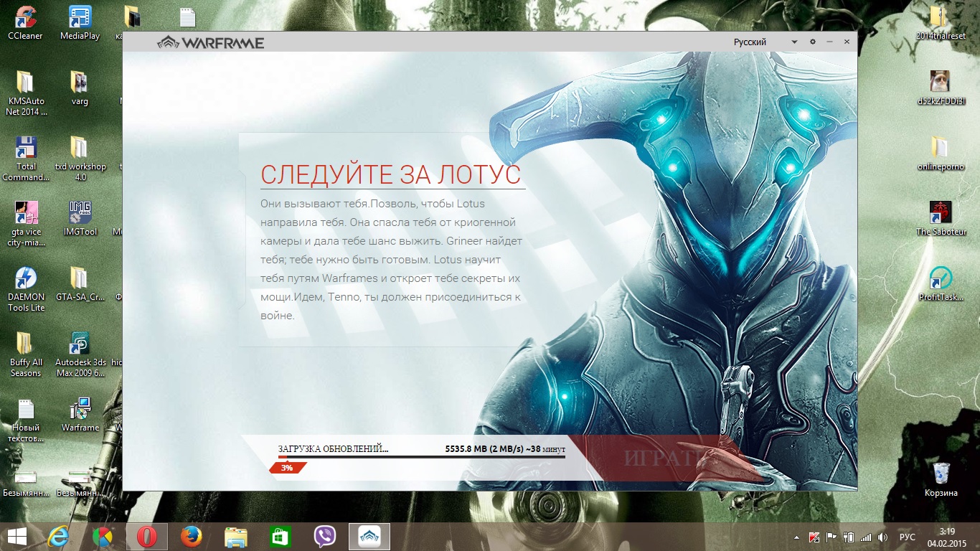Viewport: 980px width, 551px height.
Task: Click the ЗАГРУЗКА ОБНОВЛЕНИЙ status text
Action: point(333,449)
